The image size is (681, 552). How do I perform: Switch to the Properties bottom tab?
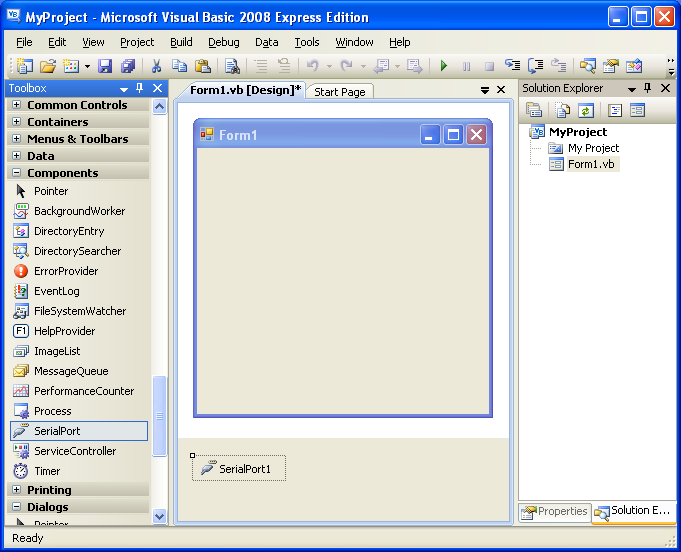tap(555, 512)
